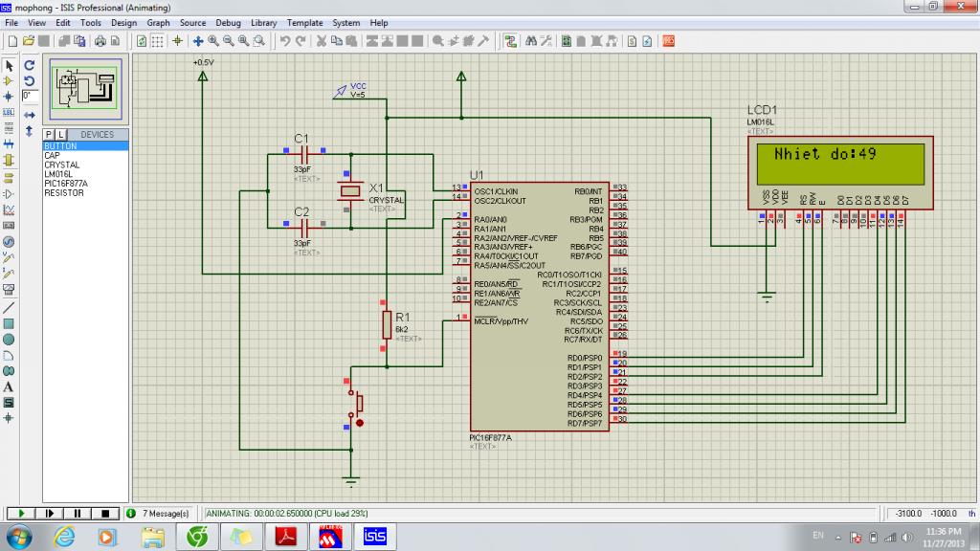This screenshot has height=551, width=980.
Task: Click the ARES netlist transfer icon
Action: 668,41
